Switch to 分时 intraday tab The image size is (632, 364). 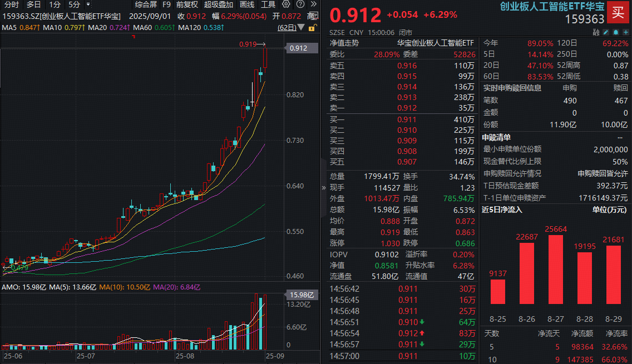tap(11, 4)
